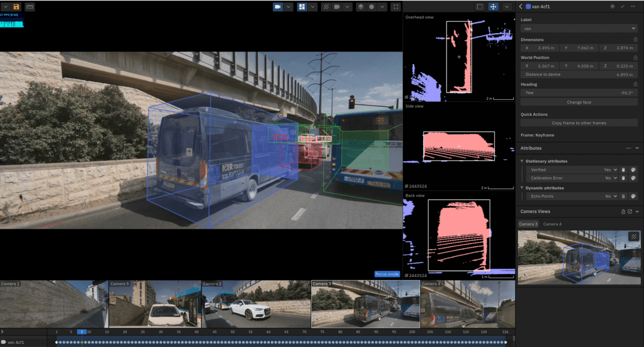Toggle the Heading lock
This screenshot has width=644, height=347.
click(x=635, y=84)
